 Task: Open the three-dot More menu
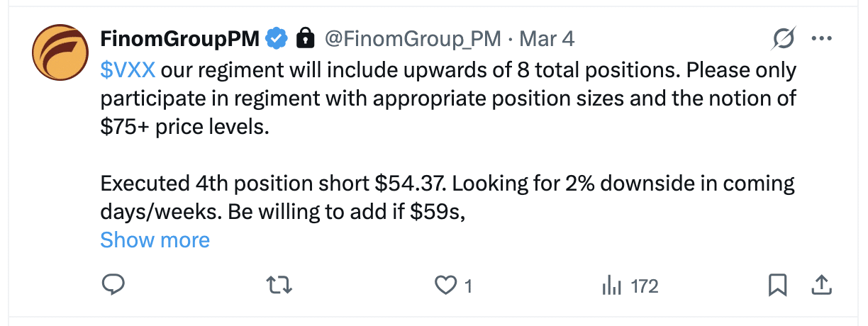821,39
